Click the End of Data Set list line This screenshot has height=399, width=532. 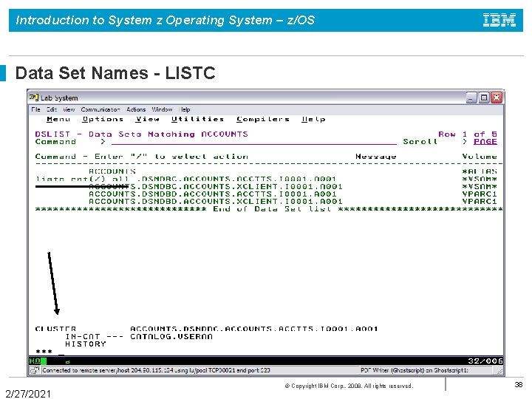pyautogui.click(x=269, y=208)
